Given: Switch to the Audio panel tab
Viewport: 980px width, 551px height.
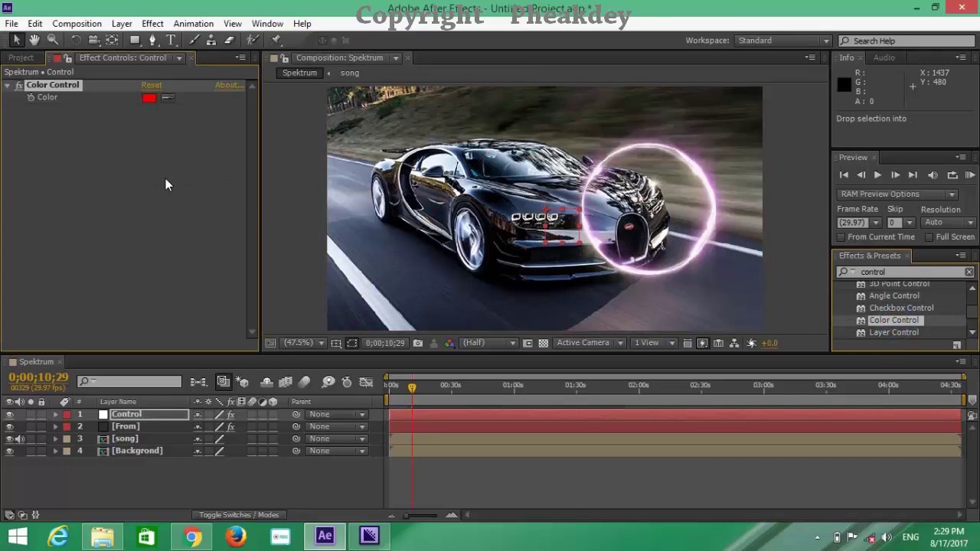Looking at the screenshot, I should pyautogui.click(x=884, y=57).
